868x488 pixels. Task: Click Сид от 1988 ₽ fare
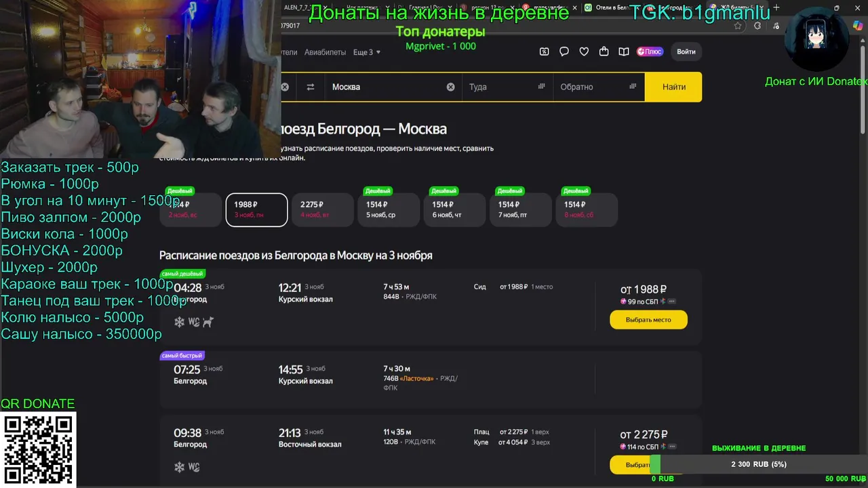coord(513,287)
